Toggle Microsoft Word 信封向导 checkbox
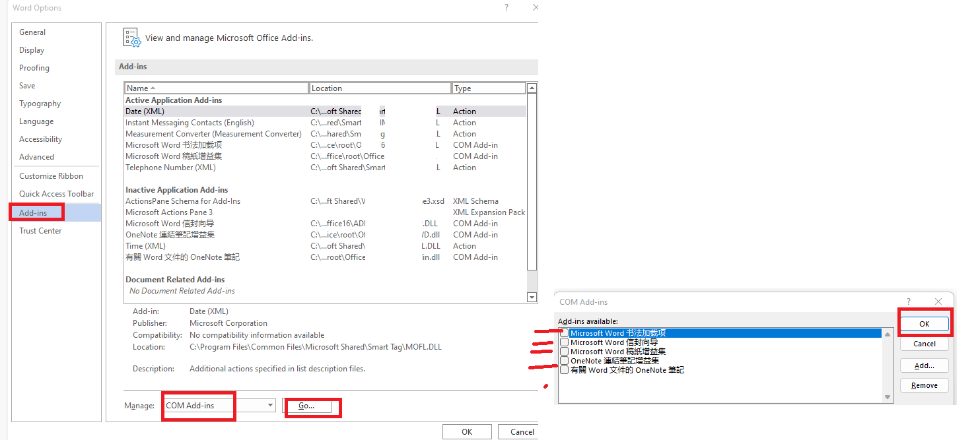 pos(564,342)
